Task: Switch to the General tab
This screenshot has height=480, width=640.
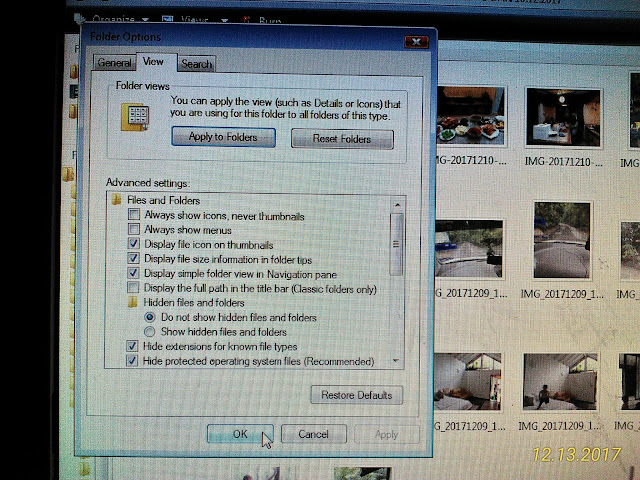Action: pos(114,63)
